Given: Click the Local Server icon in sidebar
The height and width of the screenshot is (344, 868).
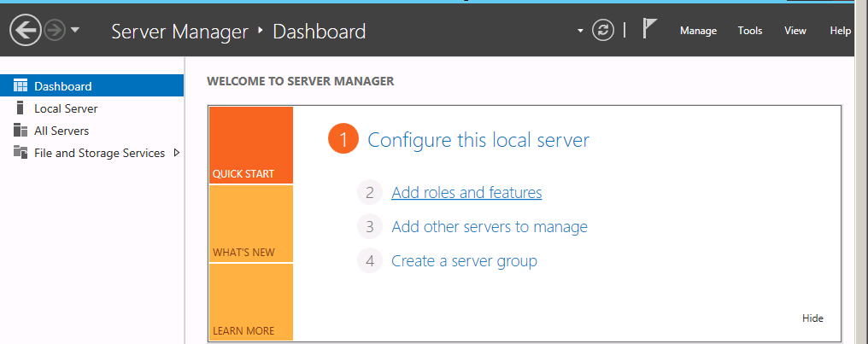Looking at the screenshot, I should 21,108.
